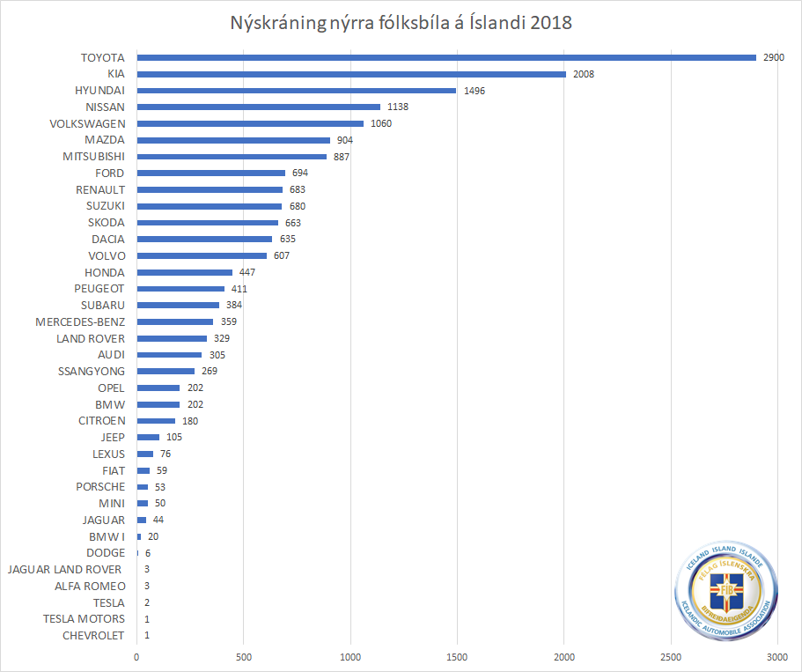The width and height of the screenshot is (802, 672).
Task: Click the FÍB association logo
Action: pos(726,591)
